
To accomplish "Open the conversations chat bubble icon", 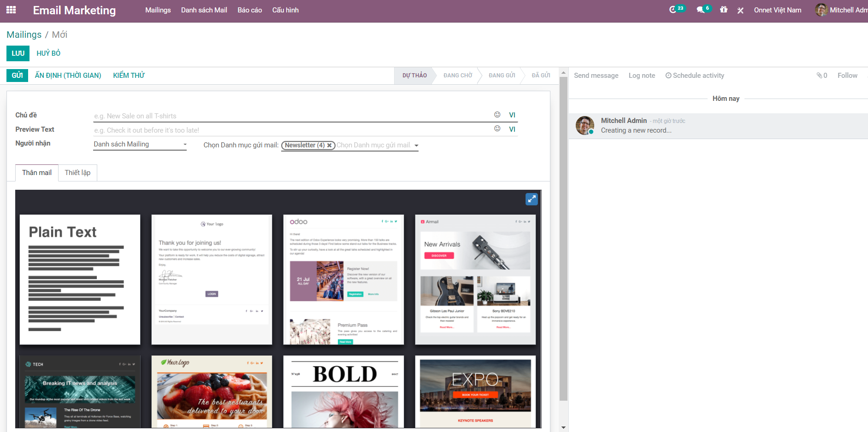I will (701, 10).
